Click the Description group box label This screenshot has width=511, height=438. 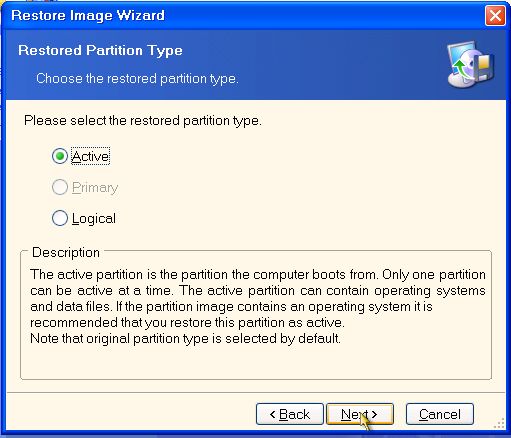(x=66, y=252)
